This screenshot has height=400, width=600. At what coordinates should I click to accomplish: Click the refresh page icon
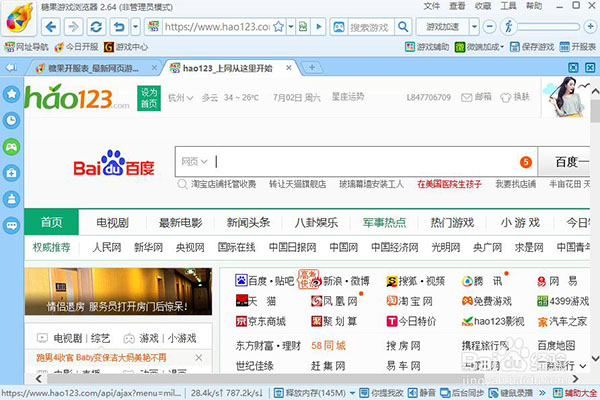pos(95,25)
